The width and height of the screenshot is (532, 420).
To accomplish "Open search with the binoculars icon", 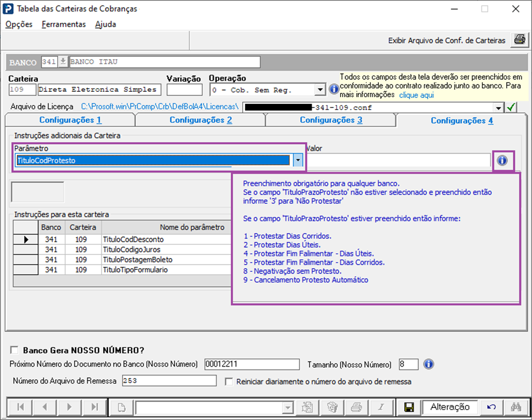I will tap(516, 407).
